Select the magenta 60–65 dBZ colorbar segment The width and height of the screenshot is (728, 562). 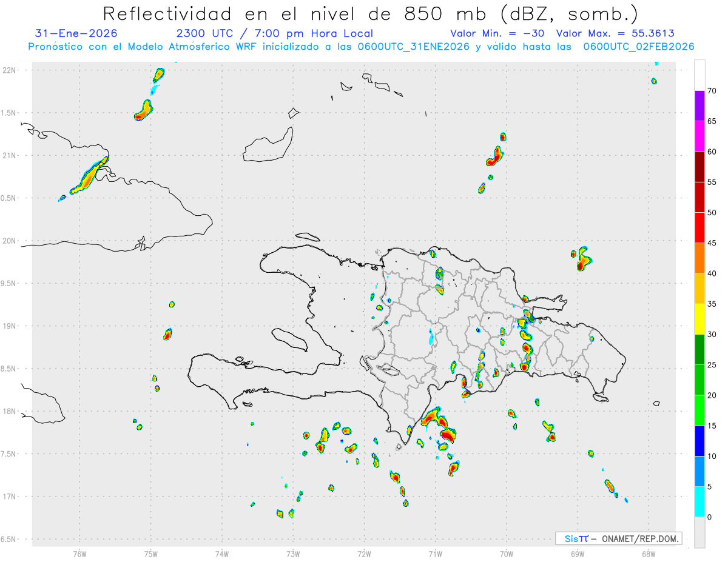click(x=699, y=136)
